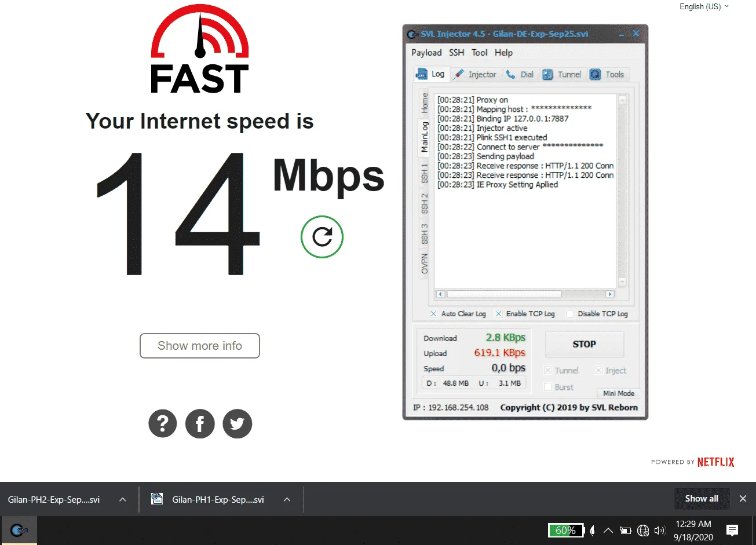Open the Tool menu
This screenshot has height=545, width=756.
tap(480, 53)
